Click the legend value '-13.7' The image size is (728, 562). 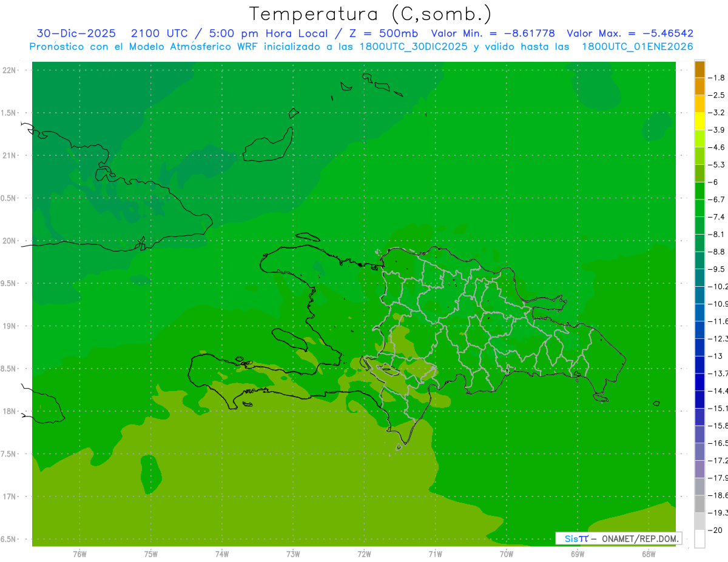(x=719, y=373)
